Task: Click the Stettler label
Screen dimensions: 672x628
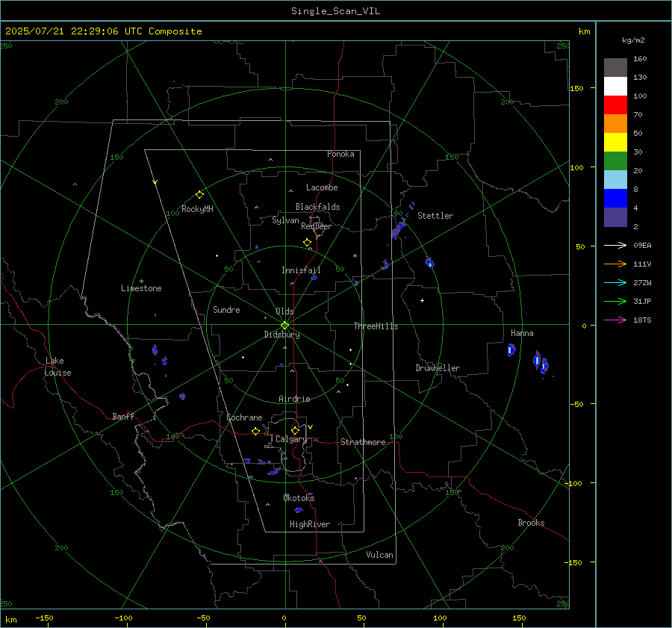Action: (x=435, y=216)
